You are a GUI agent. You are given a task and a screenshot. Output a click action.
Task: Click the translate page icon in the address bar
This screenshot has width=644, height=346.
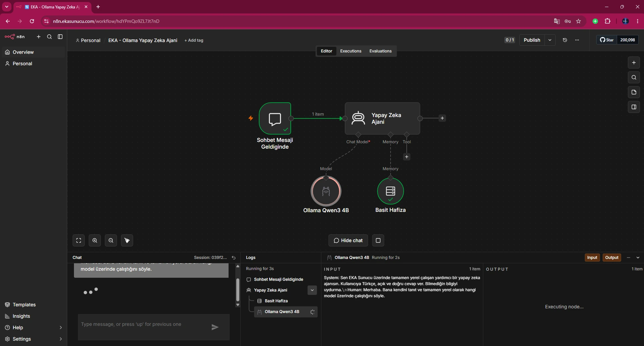tap(557, 21)
